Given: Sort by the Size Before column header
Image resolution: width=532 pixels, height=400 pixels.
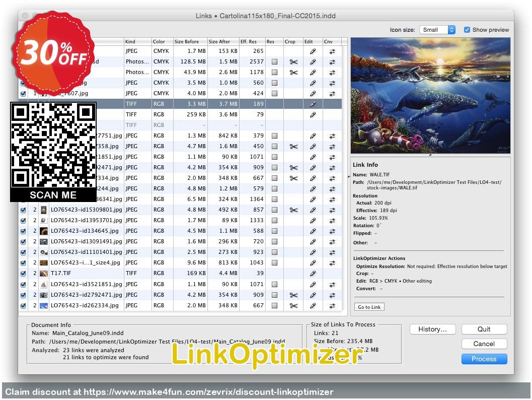Looking at the screenshot, I should coord(190,41).
